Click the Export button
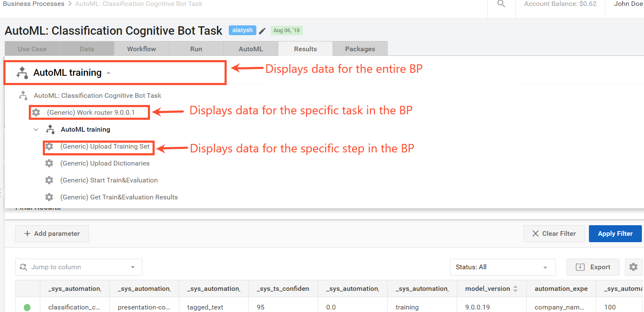 [x=593, y=267]
